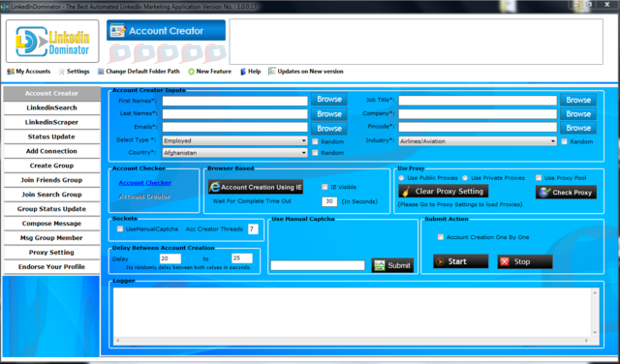The height and width of the screenshot is (364, 620).
Task: Open Join Search Group module
Action: (x=51, y=195)
